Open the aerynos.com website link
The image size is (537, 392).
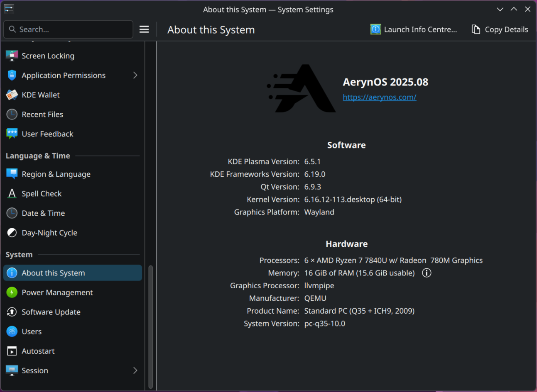click(x=379, y=97)
